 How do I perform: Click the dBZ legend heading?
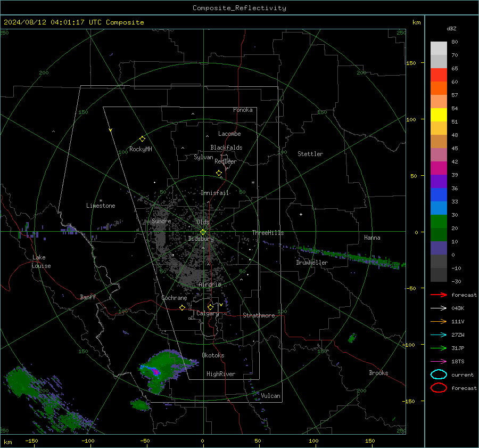coord(451,28)
